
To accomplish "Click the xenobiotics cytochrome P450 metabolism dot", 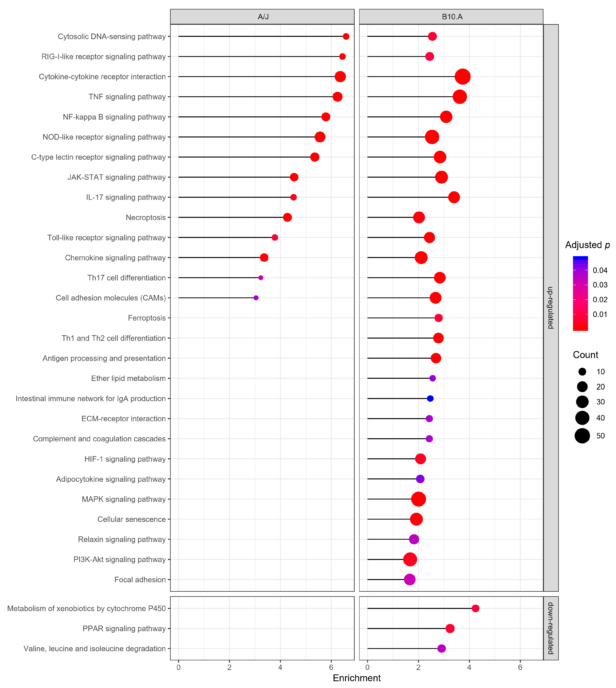I will pyautogui.click(x=475, y=609).
